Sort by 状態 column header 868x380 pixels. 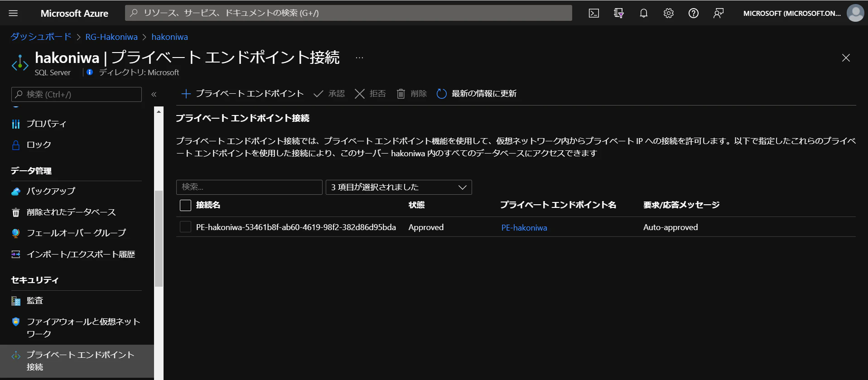(416, 205)
